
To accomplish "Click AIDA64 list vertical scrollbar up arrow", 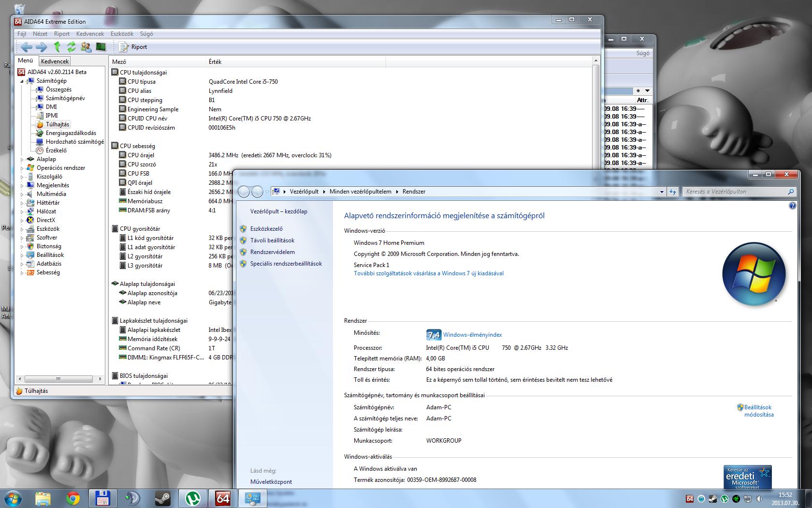I will click(595, 61).
